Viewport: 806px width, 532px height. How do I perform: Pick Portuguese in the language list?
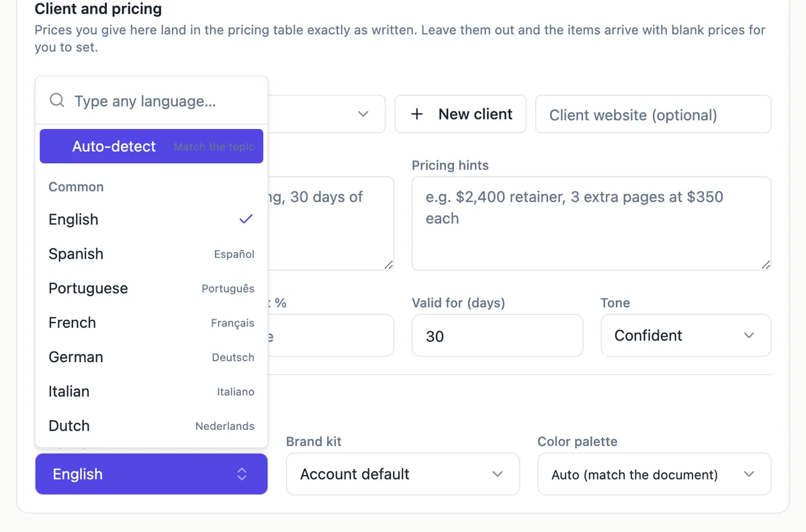pyautogui.click(x=151, y=288)
